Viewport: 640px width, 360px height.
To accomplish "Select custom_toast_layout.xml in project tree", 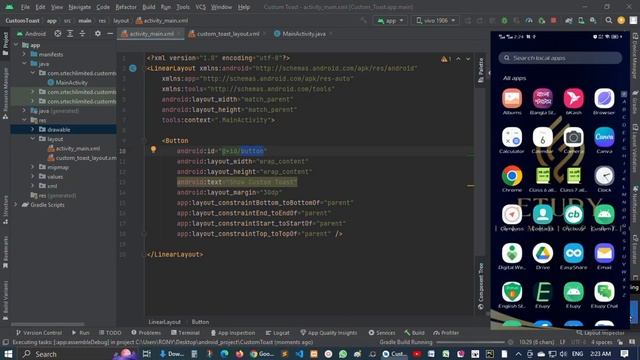I will pos(82,158).
